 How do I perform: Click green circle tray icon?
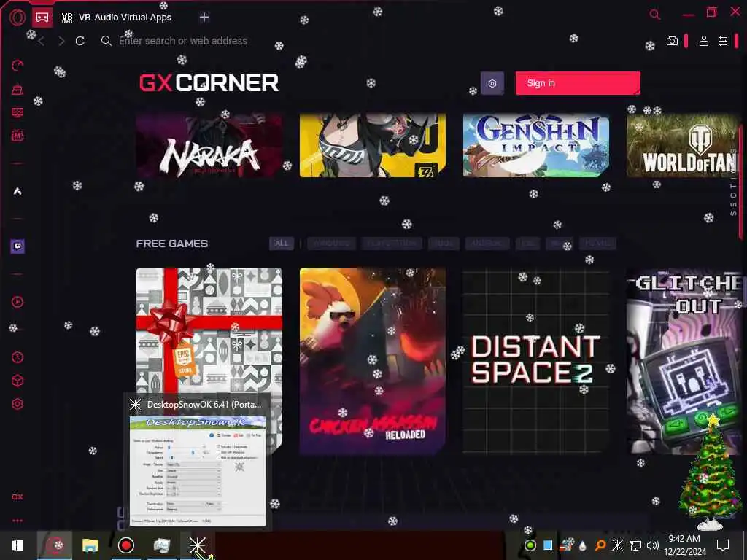pyautogui.click(x=530, y=545)
